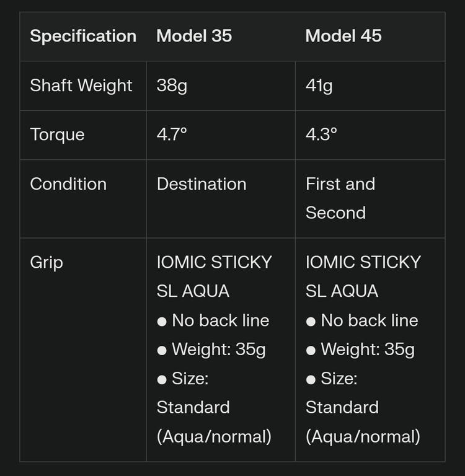
Task: Select the Condition row label
Action: pyautogui.click(x=68, y=185)
